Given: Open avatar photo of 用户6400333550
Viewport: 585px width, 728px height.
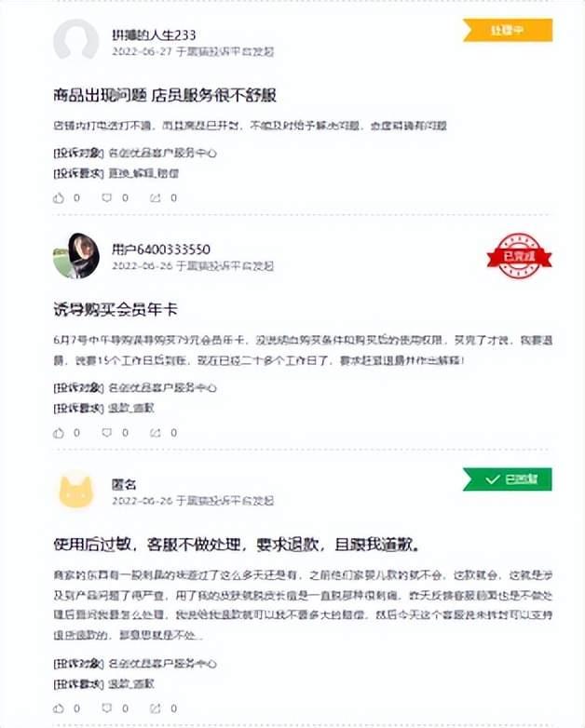Looking at the screenshot, I should pos(76,256).
